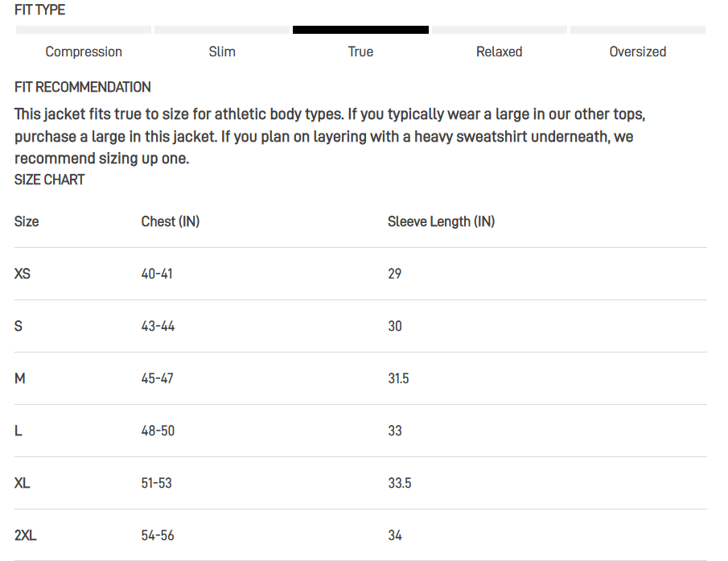Select the 2XL size row label
728x561 pixels.
[x=25, y=535]
